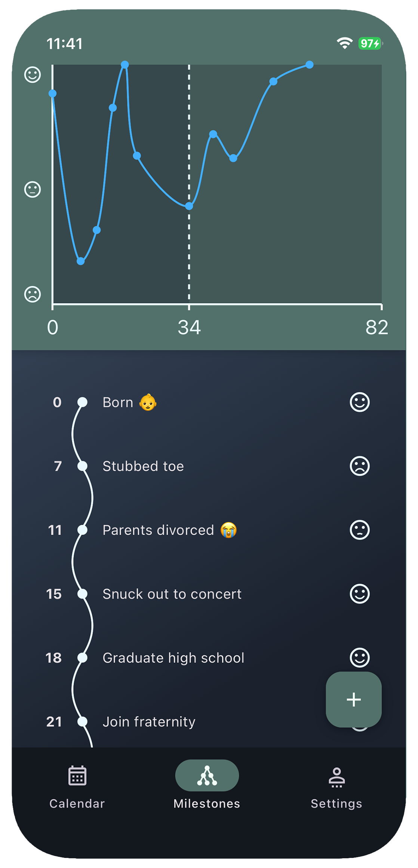Tap the timeline dot beside Stubbed toe
The height and width of the screenshot is (868, 418).
82,466
